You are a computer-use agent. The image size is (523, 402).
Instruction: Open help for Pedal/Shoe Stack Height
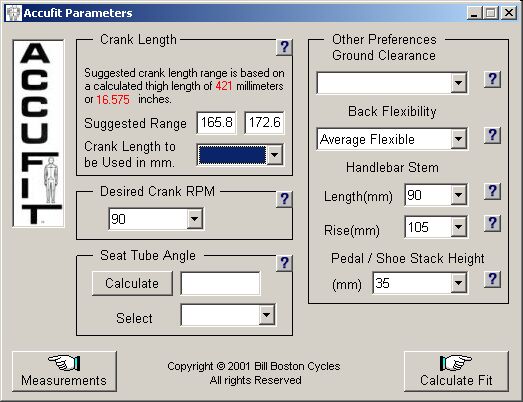[x=492, y=279]
